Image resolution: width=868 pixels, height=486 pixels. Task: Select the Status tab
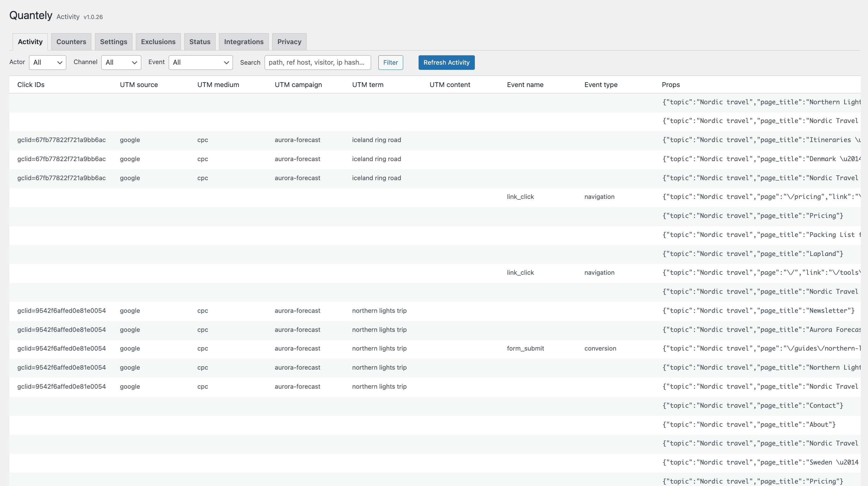tap(200, 42)
